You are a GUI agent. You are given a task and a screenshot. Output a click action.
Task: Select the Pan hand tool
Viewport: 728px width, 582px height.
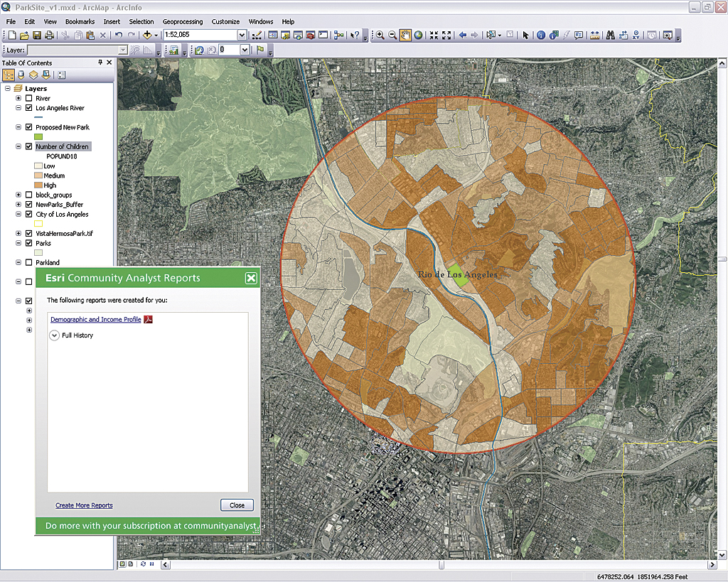coord(405,35)
